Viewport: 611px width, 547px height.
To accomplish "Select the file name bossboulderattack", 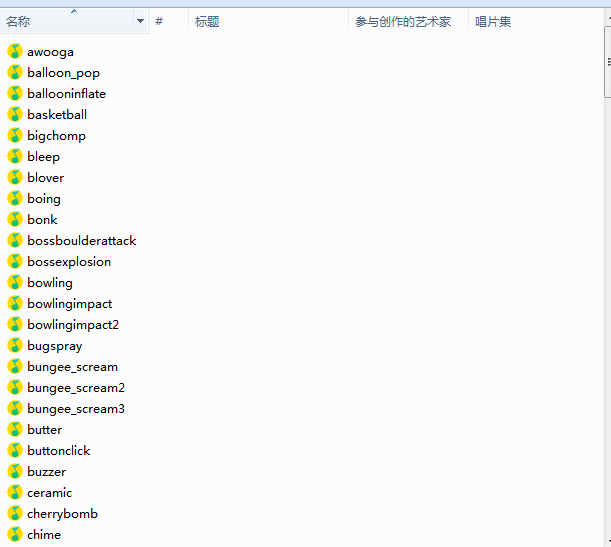I will 82,241.
